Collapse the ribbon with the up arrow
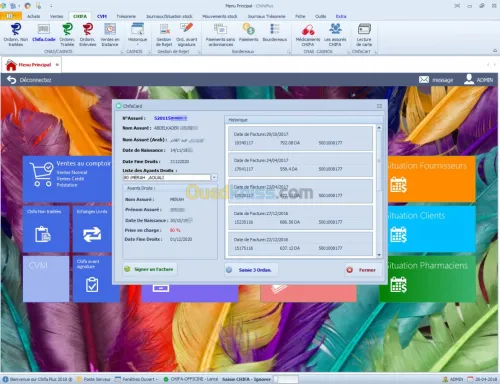This screenshot has width=500, height=384. 495,51
